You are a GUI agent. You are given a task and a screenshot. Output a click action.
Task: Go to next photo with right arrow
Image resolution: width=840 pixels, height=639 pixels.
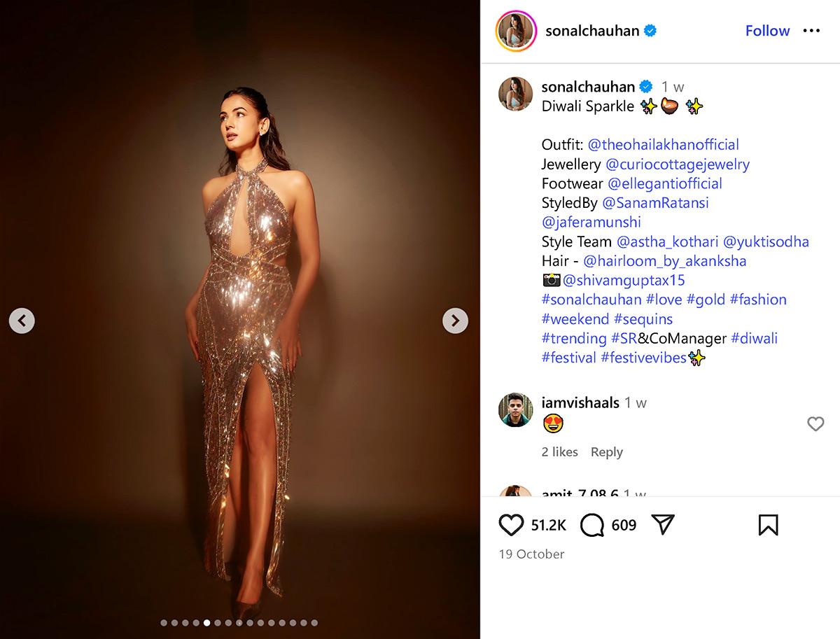pyautogui.click(x=455, y=321)
